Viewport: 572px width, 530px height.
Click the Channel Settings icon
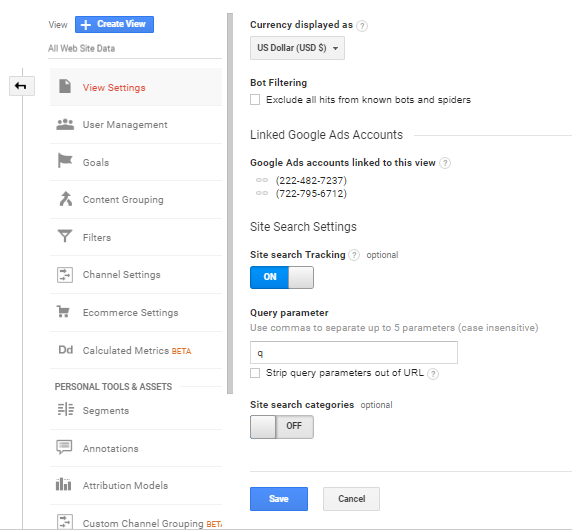tap(65, 275)
